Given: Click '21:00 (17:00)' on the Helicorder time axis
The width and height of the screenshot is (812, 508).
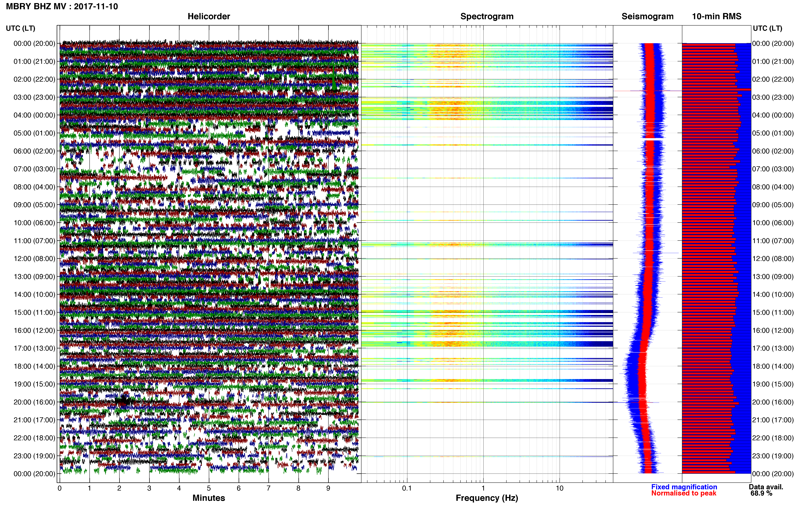Looking at the screenshot, I should coord(34,420).
